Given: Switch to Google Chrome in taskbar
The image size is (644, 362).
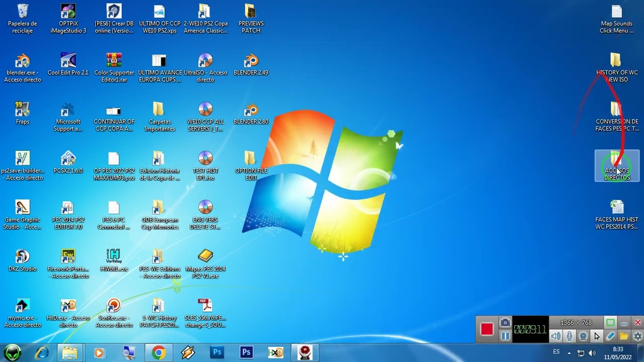Looking at the screenshot, I should 158,352.
